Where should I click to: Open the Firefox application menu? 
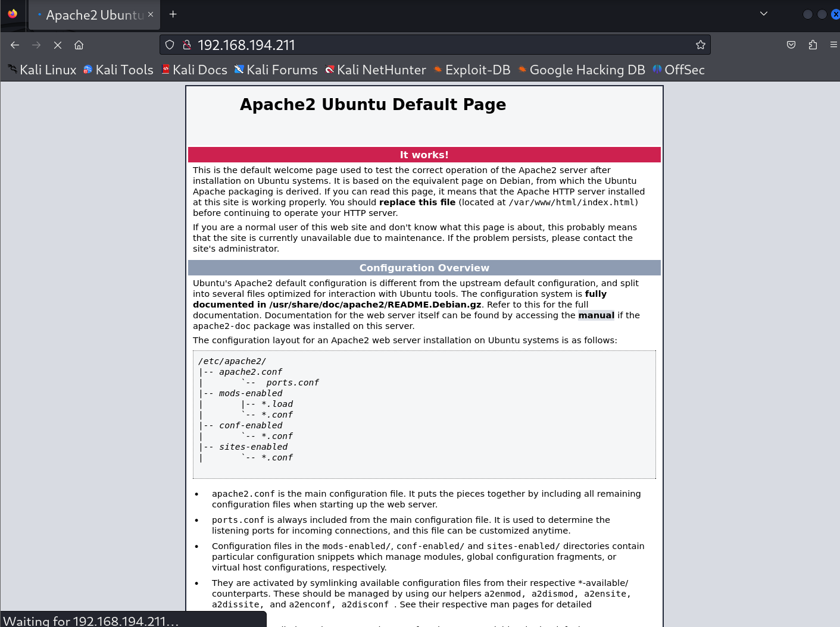click(x=833, y=45)
